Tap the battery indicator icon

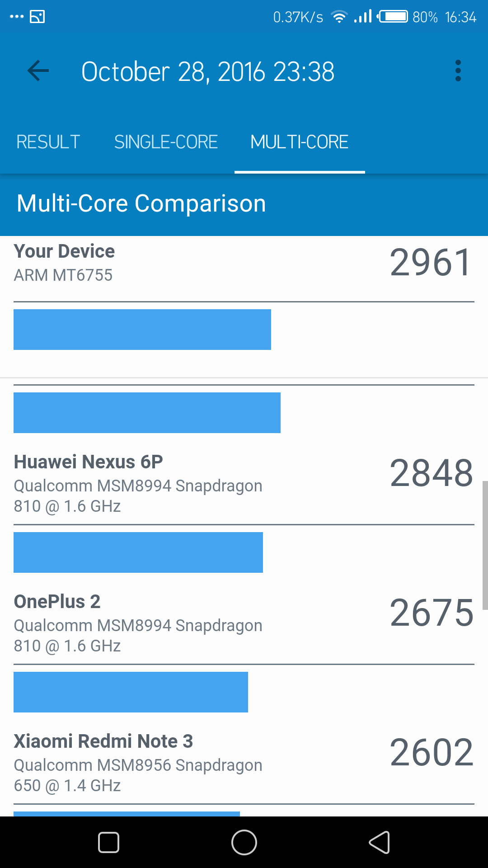(393, 17)
